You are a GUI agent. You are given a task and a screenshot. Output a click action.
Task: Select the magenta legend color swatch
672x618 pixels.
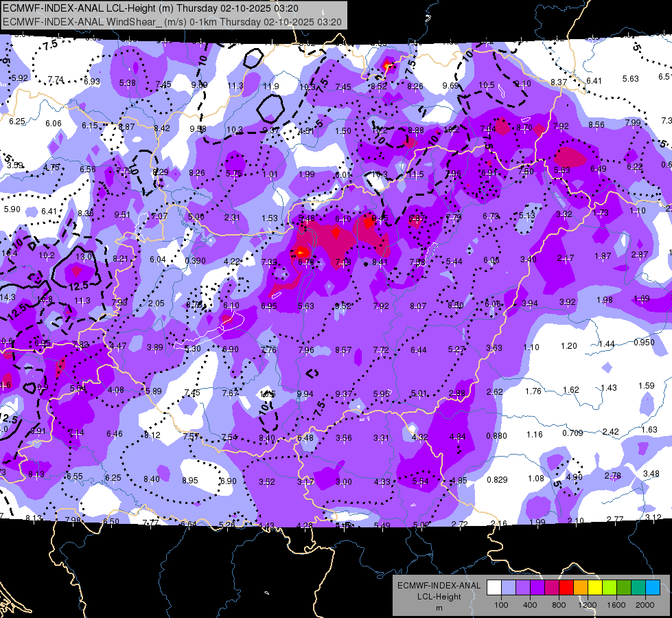(552, 588)
